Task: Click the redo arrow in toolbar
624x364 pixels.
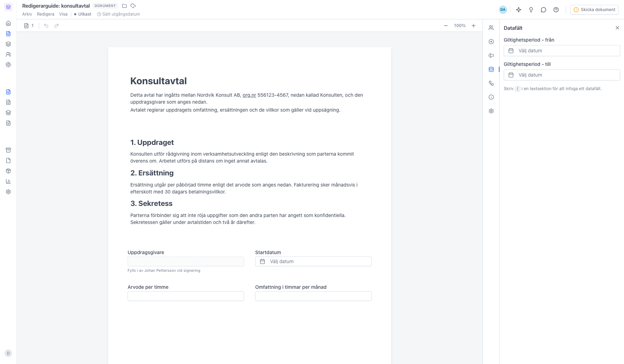Action: [57, 26]
